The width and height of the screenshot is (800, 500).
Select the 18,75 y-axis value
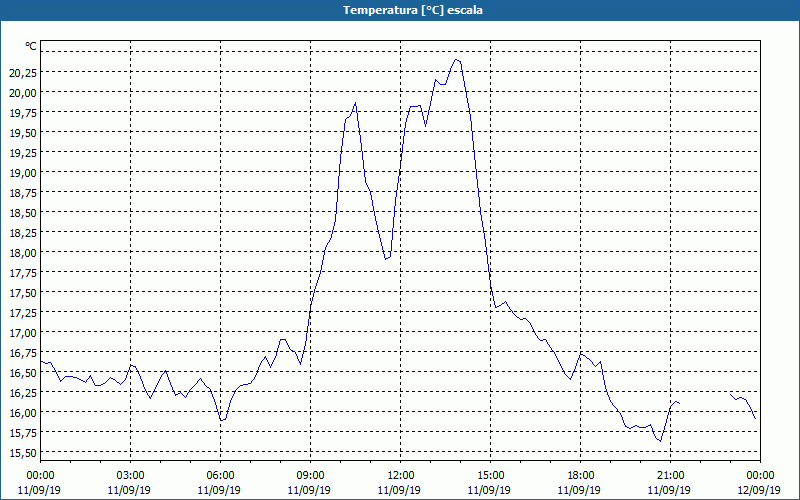(x=23, y=192)
